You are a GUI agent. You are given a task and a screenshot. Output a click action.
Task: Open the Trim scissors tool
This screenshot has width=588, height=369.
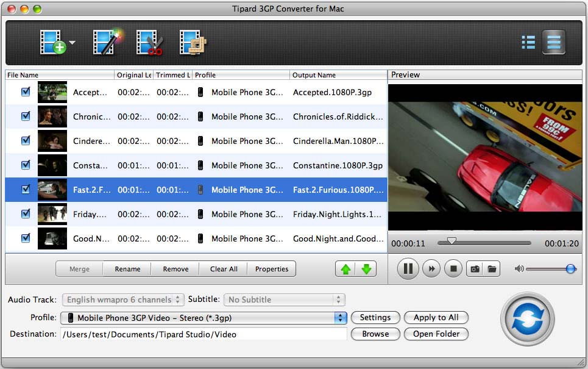(150, 43)
